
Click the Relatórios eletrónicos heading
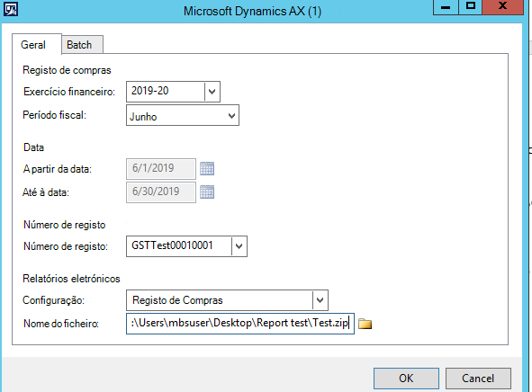point(71,279)
